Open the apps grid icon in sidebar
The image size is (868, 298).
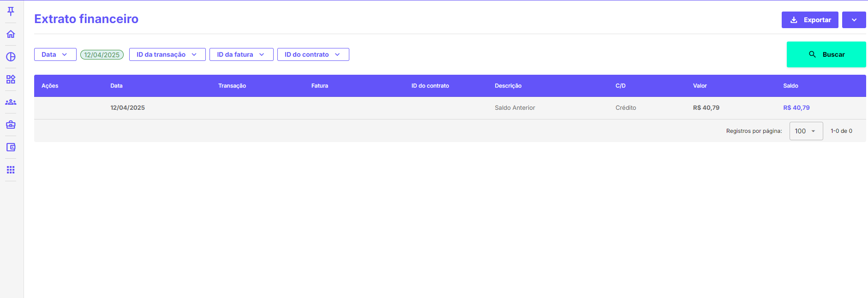pyautogui.click(x=11, y=170)
